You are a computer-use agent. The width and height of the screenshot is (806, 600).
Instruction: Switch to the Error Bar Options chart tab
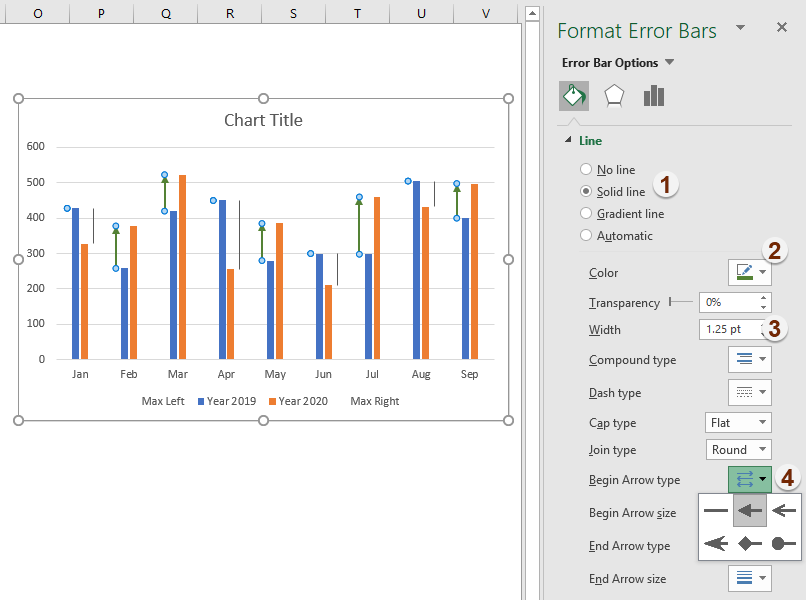click(x=651, y=96)
